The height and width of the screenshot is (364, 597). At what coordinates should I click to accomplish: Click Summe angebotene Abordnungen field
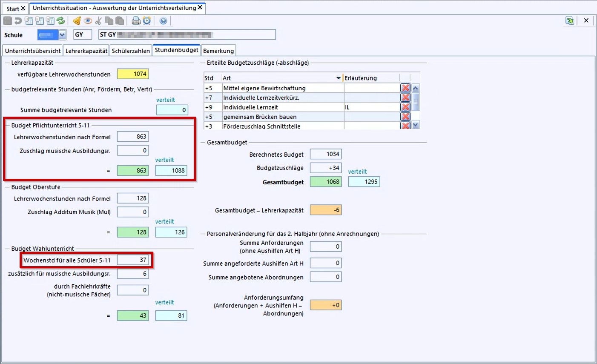pyautogui.click(x=326, y=277)
